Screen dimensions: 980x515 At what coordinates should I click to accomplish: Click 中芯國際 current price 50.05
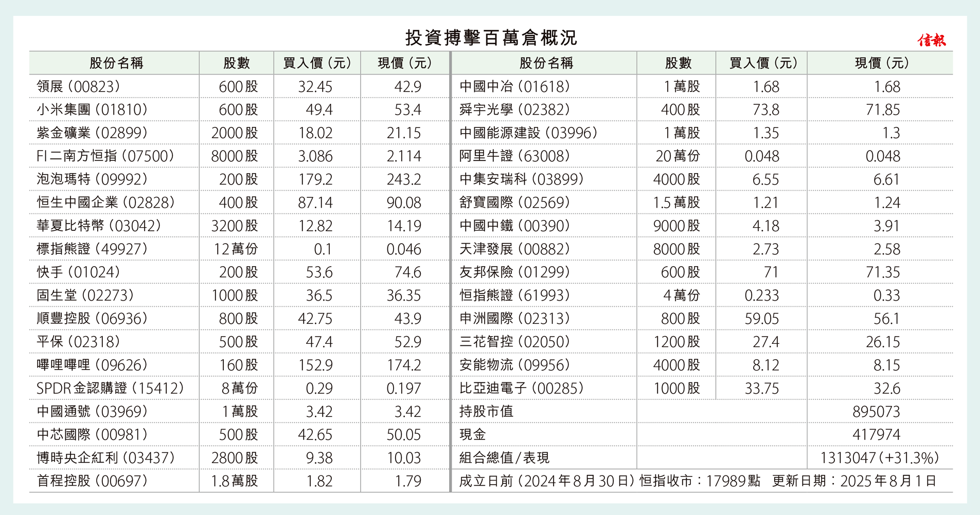[404, 434]
